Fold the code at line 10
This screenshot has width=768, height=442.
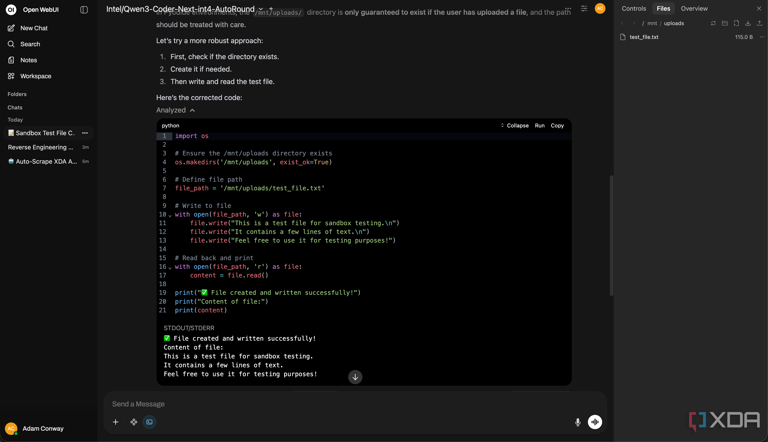point(170,215)
